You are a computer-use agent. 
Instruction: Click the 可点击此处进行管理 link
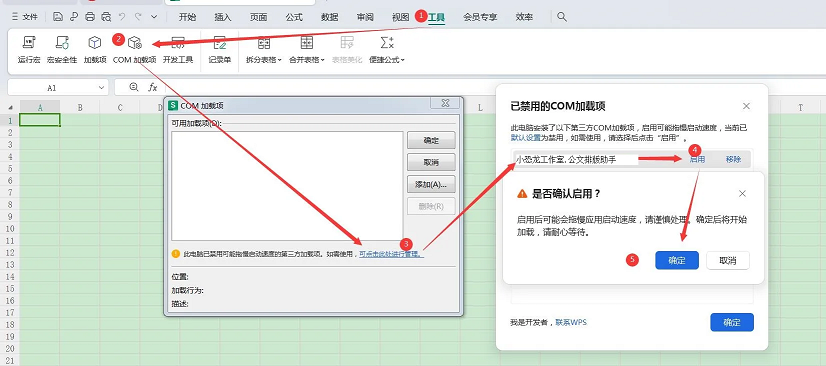(391, 254)
